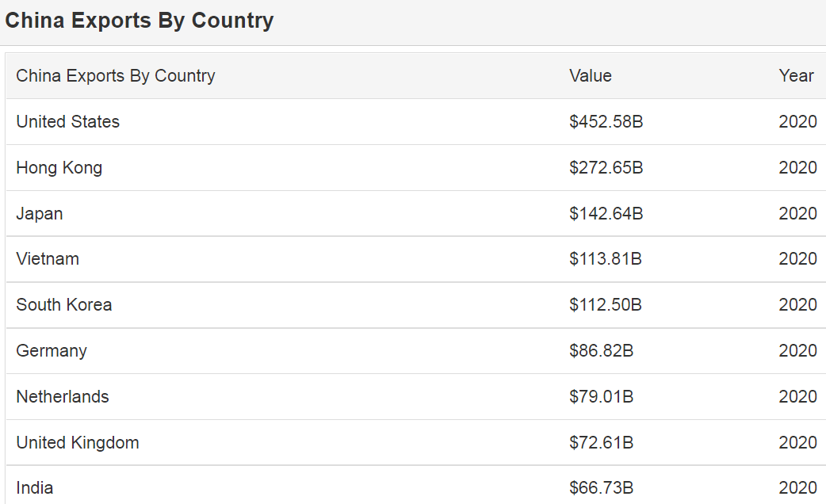Click the Year column header

797,76
